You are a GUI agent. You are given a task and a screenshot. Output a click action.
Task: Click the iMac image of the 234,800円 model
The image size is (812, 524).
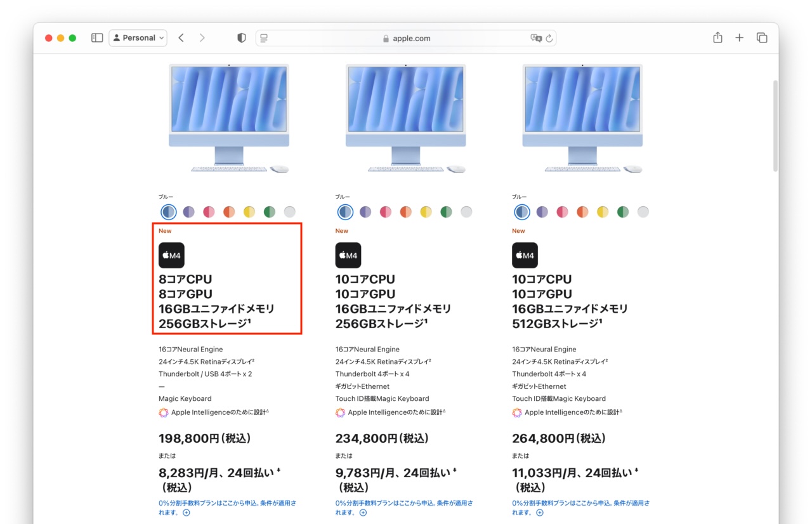coord(406,118)
